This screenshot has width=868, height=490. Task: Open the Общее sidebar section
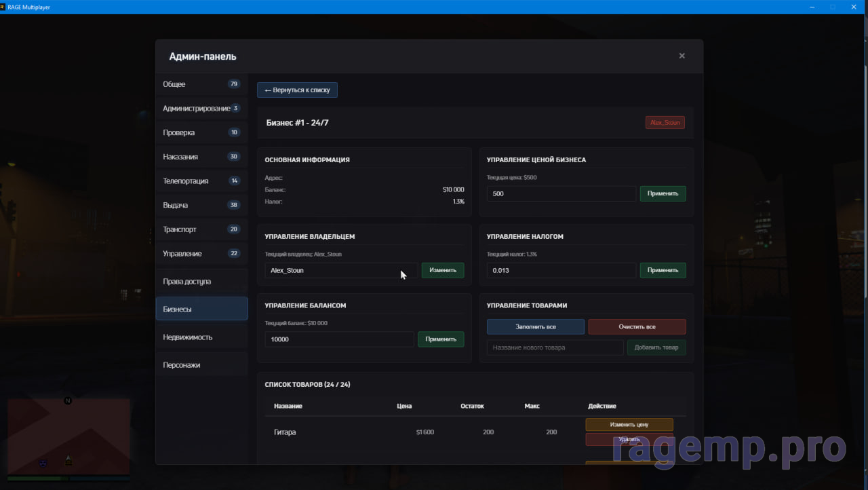(201, 84)
